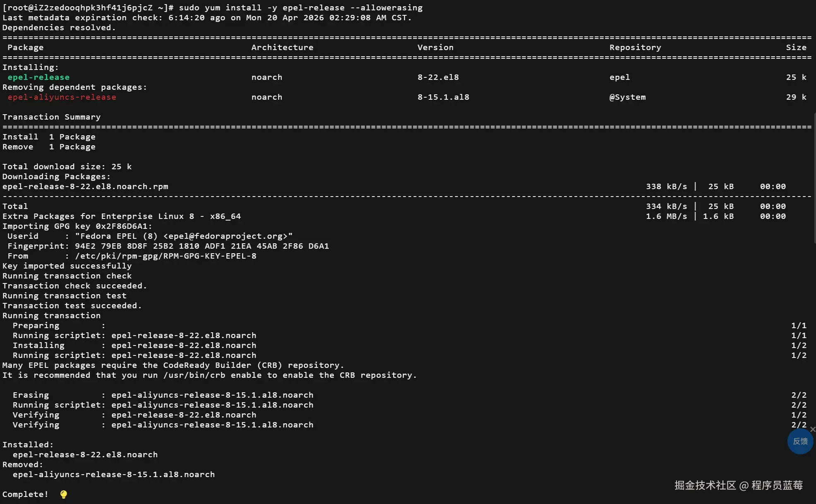The height and width of the screenshot is (504, 816).
Task: Click the /usr/bin/crb path in recommendation
Action: (x=194, y=375)
